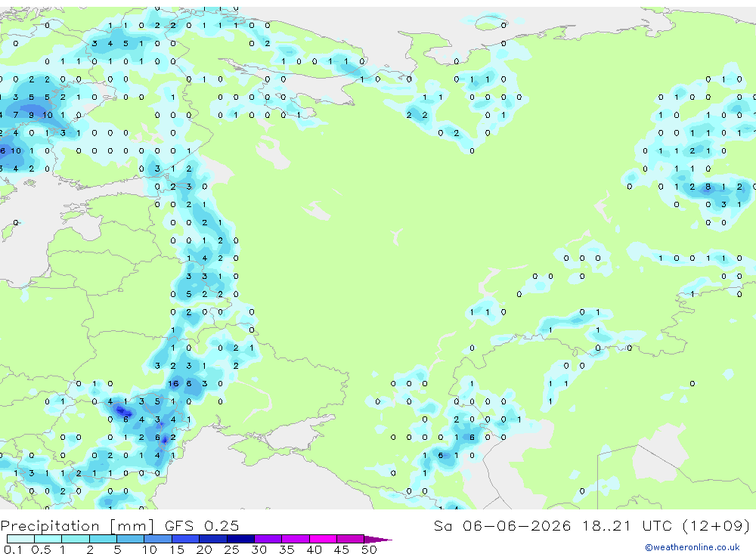
Task: Click the '25' legend scale label
Action: (x=232, y=549)
